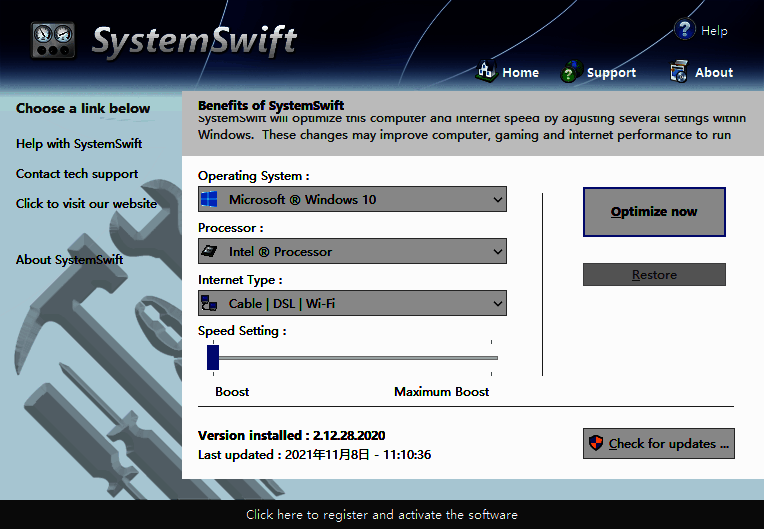The image size is (764, 529).
Task: Click the Version installed 2.12.28.2020 text
Action: (x=291, y=435)
